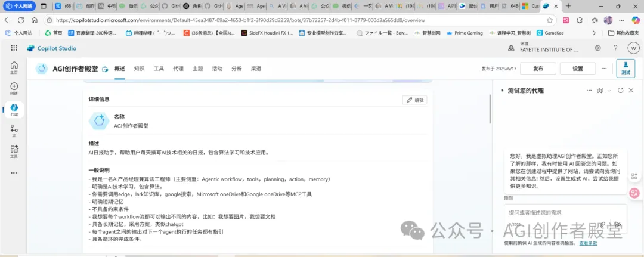This screenshot has height=257, width=644.
Task: Open SideFX Houdini bookmark
Action: [x=267, y=33]
